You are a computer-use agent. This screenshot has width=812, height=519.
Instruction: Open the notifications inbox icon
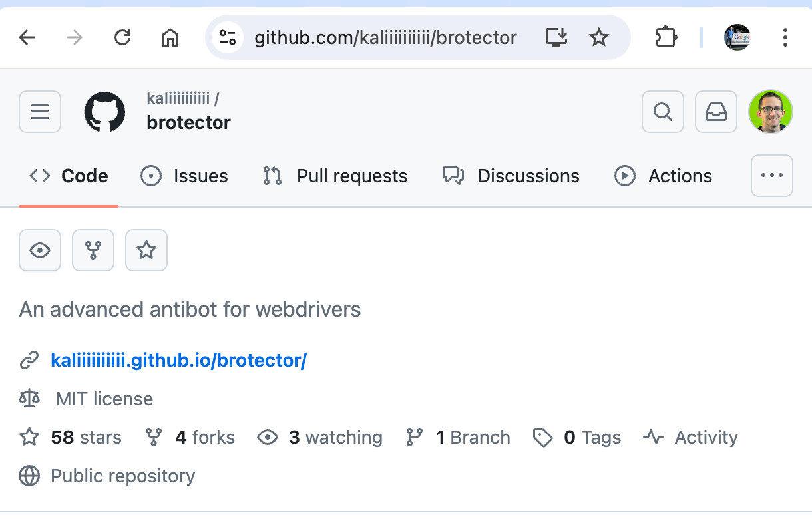click(716, 112)
